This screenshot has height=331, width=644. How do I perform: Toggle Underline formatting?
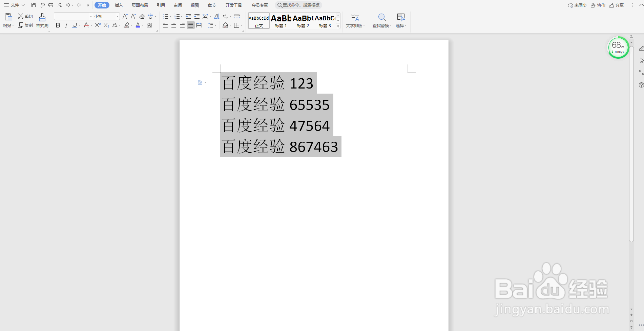tap(75, 25)
